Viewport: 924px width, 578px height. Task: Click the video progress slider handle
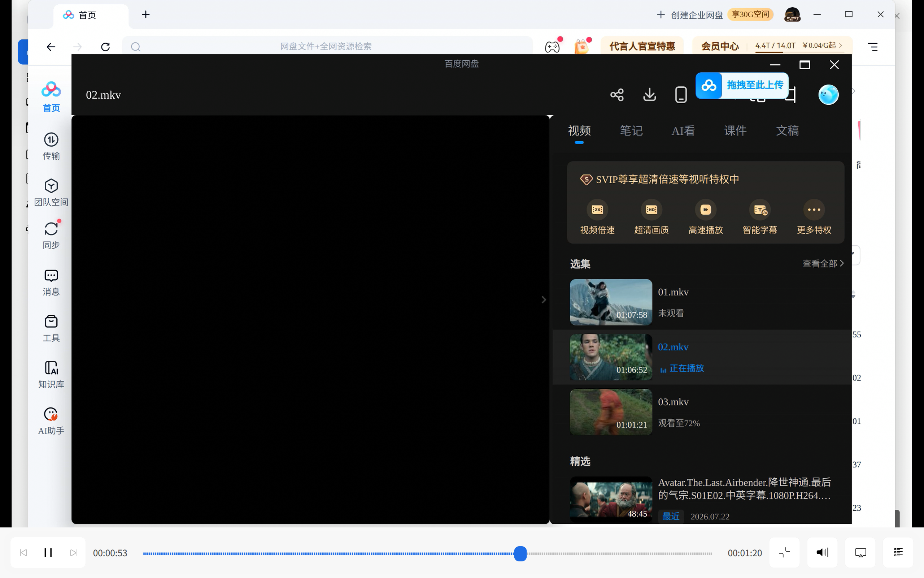[x=520, y=553]
